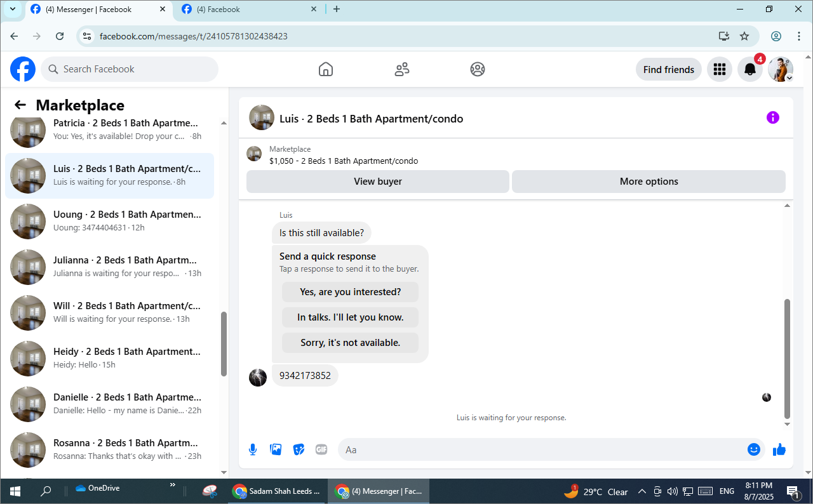Image resolution: width=813 pixels, height=504 pixels.
Task: Choose a GIF icon in composer
Action: point(321,449)
